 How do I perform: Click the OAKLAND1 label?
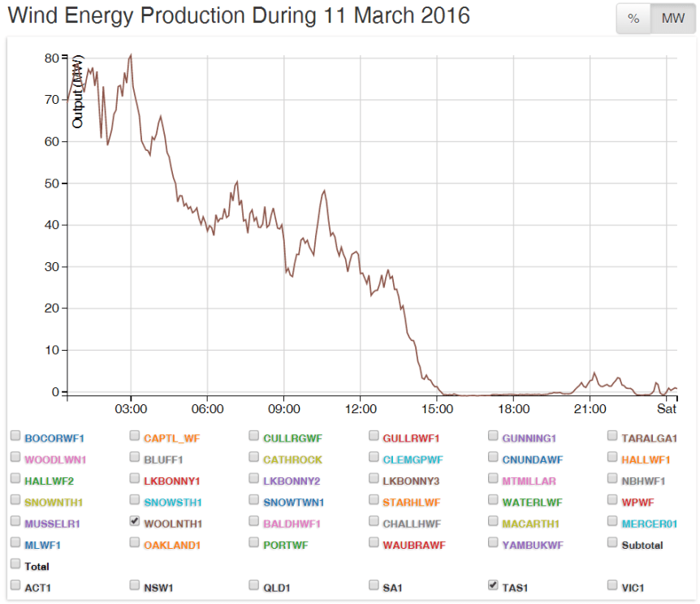click(x=172, y=545)
